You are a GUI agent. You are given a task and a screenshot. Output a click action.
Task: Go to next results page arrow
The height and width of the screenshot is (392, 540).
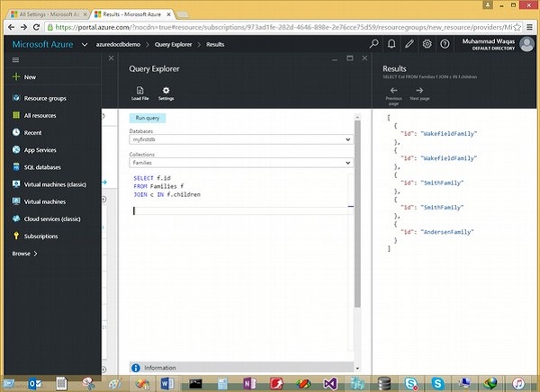[x=419, y=90]
